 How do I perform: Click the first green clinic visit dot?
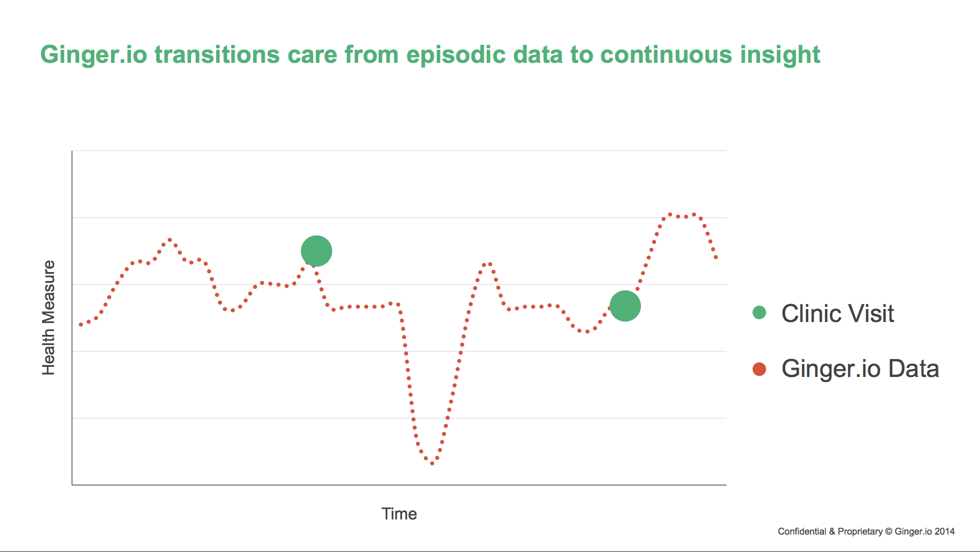(x=317, y=251)
